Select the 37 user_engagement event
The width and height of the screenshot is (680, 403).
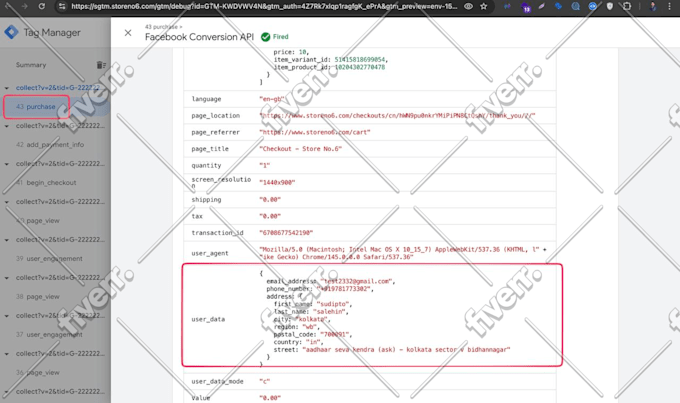click(49, 334)
